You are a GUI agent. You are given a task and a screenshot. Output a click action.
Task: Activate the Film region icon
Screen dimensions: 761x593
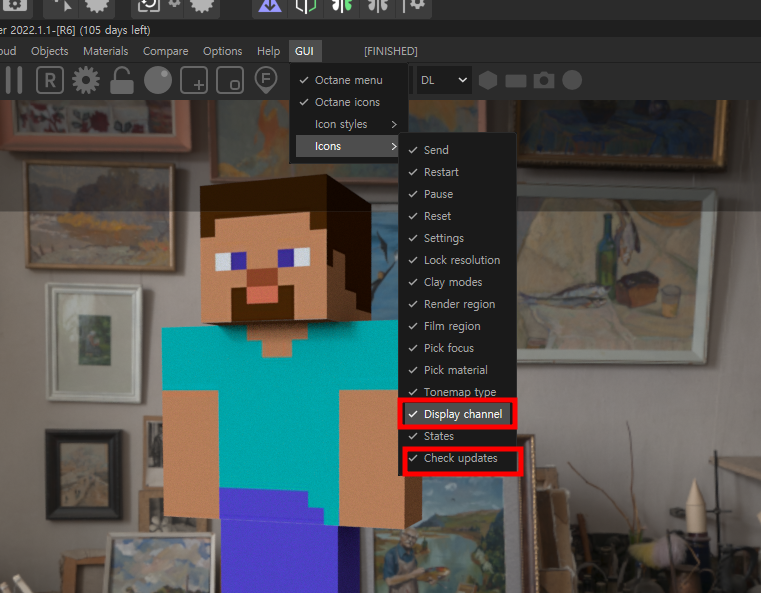pos(230,80)
